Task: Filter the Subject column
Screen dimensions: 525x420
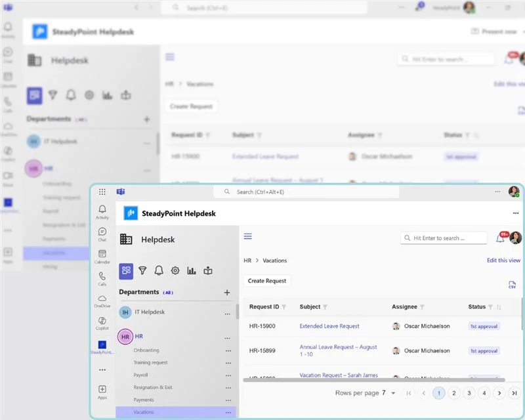Action: (325, 306)
